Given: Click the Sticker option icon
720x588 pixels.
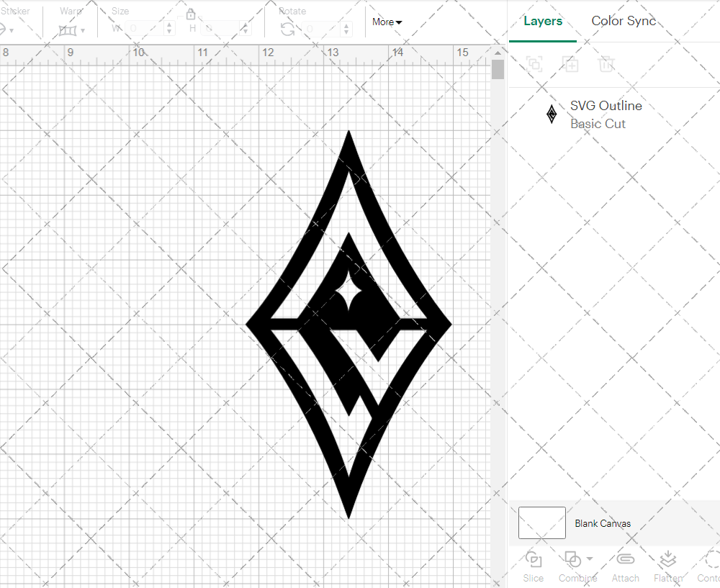Looking at the screenshot, I should [4, 30].
